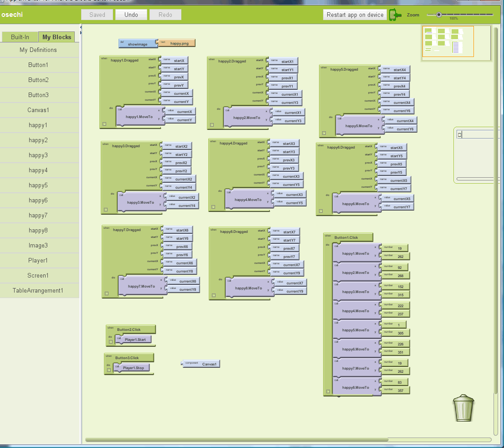Screen dimensions: 504x448
Task: Select the showimage definition block
Action: (x=138, y=44)
